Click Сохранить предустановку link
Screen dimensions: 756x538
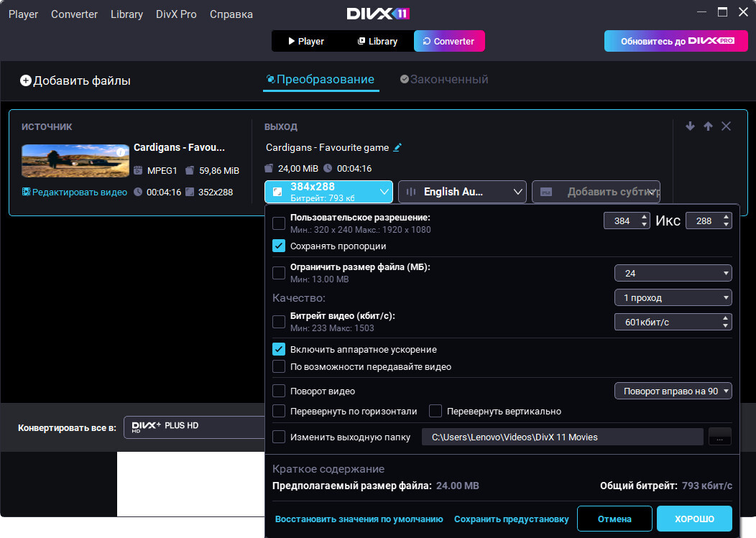(511, 519)
